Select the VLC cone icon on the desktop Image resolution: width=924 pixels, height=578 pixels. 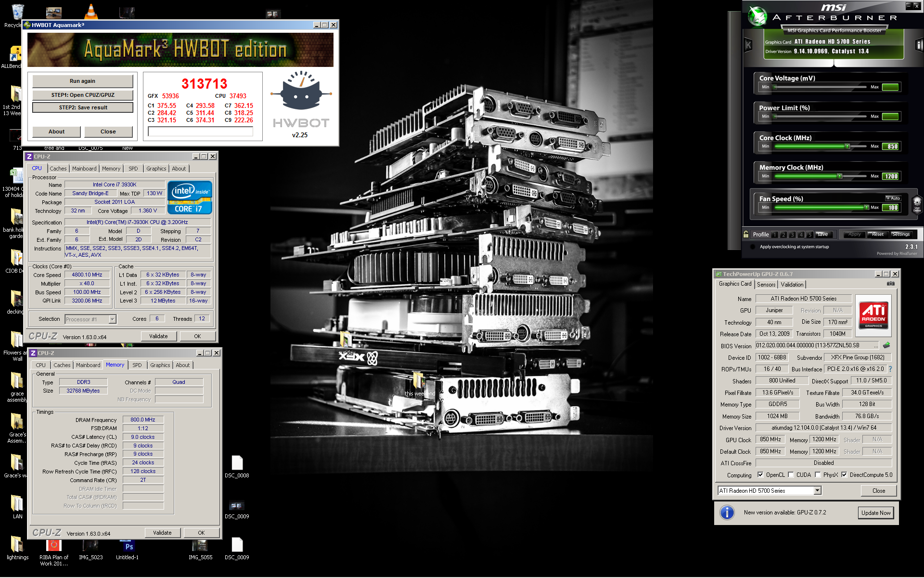[90, 11]
